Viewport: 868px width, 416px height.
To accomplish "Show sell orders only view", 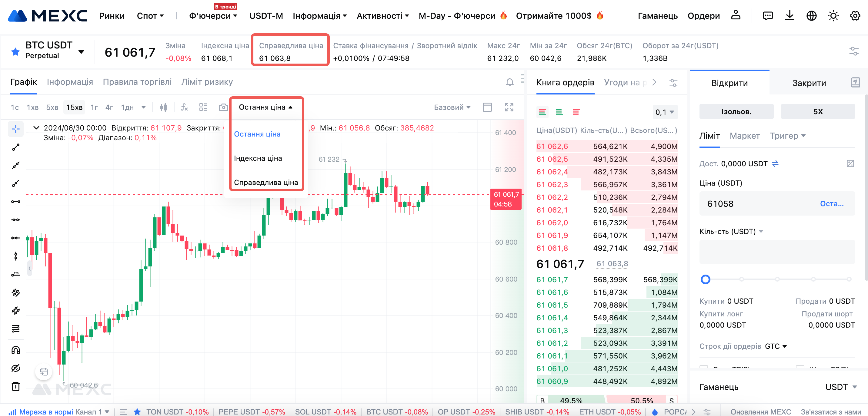I will 576,112.
